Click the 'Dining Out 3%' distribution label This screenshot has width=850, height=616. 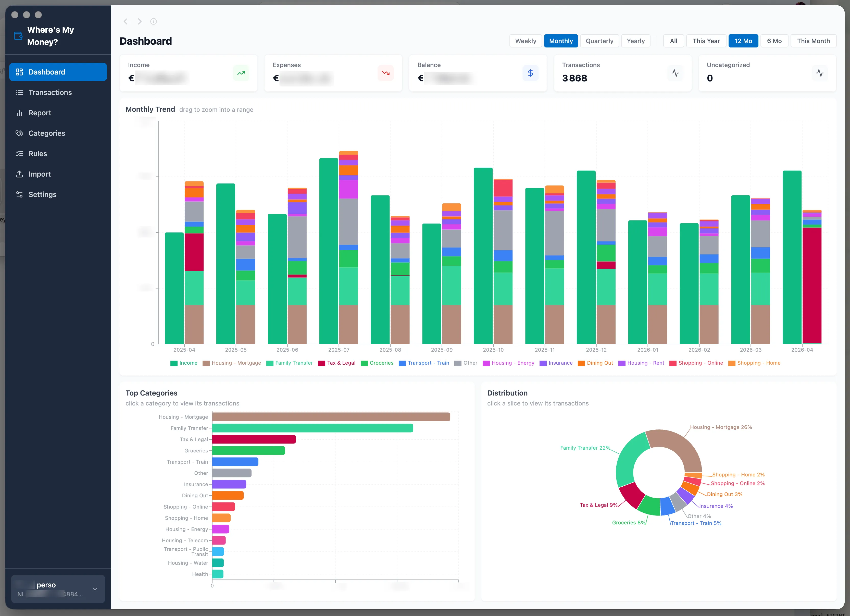coord(724,494)
